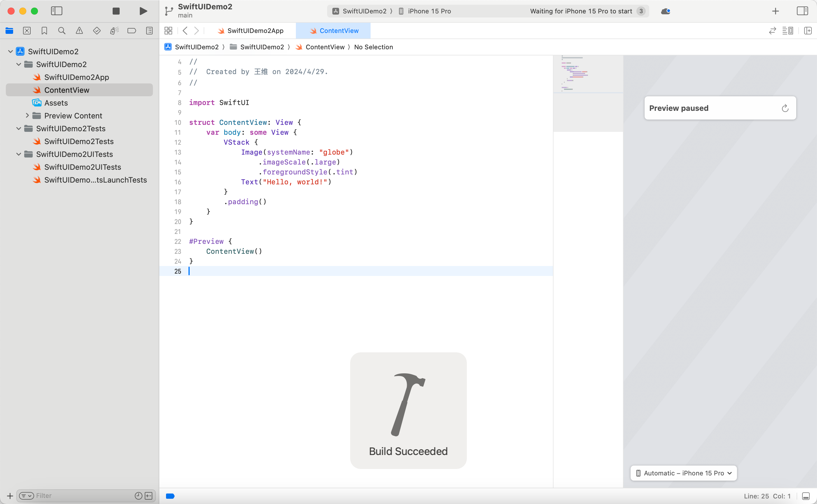This screenshot has width=817, height=504.
Task: Collapse the SwiftUIDemo2 project root
Action: 10,51
